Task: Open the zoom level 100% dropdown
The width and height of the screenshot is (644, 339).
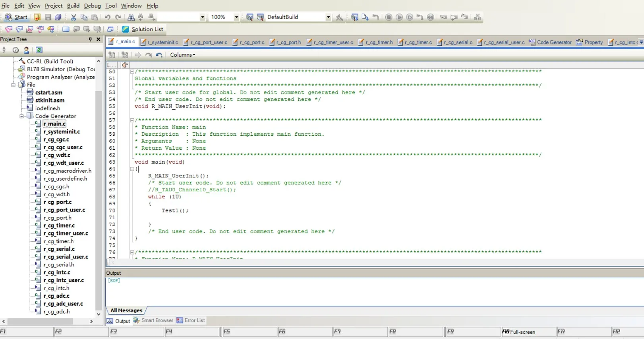Action: click(x=236, y=17)
